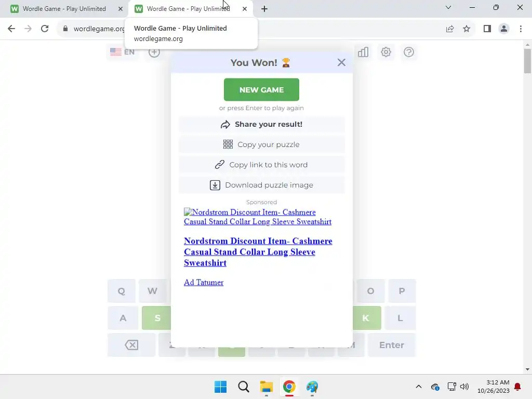Click the Chrome taskbar icon
The width and height of the screenshot is (532, 399).
point(289,387)
